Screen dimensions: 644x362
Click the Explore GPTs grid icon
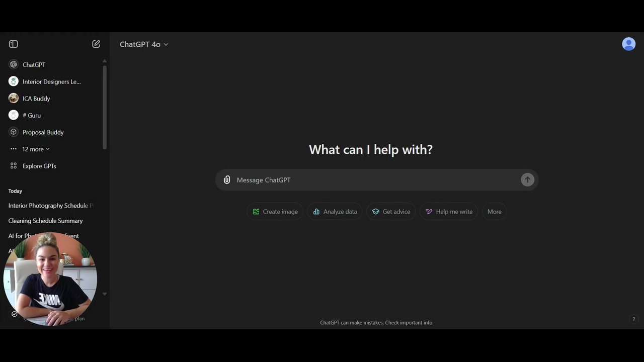(14, 166)
